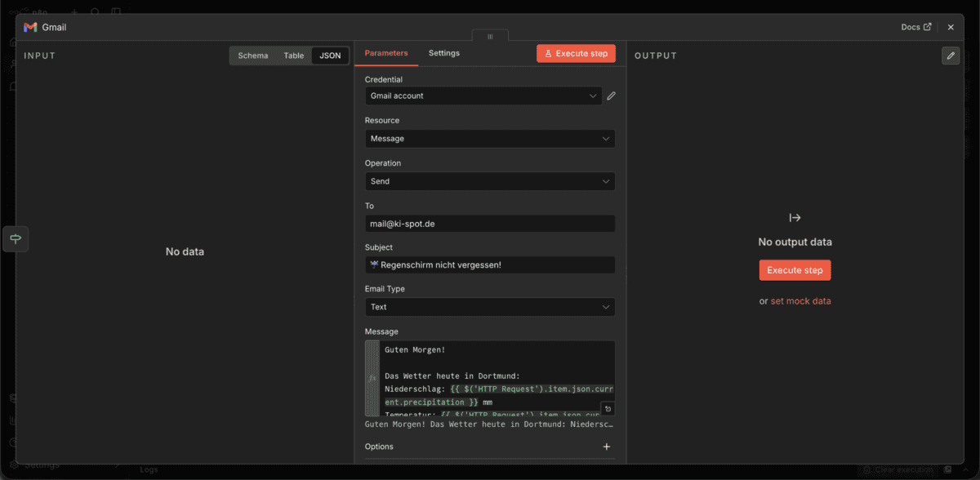Switch input view to Table
980x480 pixels.
pos(293,56)
